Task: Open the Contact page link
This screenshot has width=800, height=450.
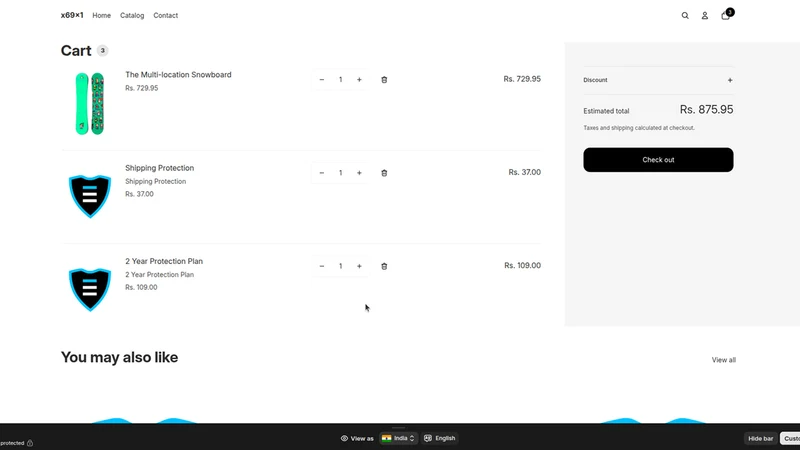Action: point(166,16)
